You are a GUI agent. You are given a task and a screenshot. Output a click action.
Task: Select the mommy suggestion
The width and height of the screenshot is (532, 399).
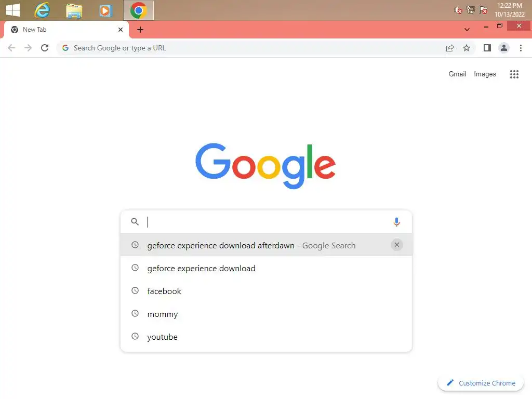pos(267,314)
